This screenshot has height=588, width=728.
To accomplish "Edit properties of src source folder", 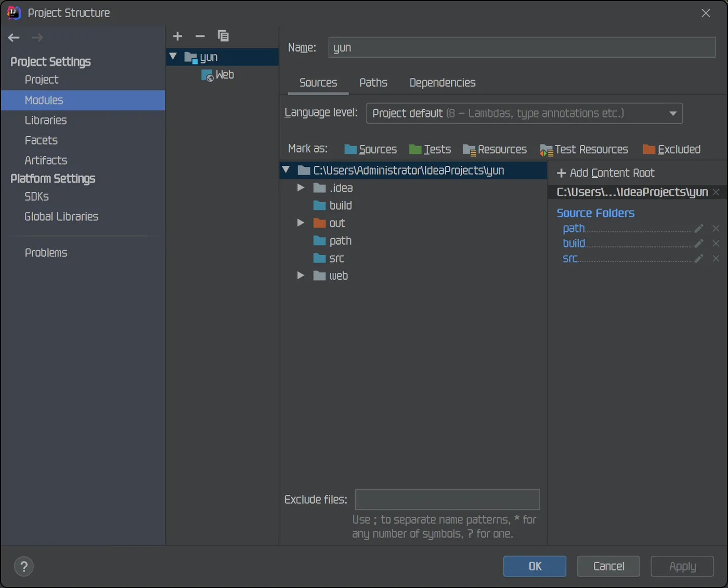I will (x=699, y=258).
